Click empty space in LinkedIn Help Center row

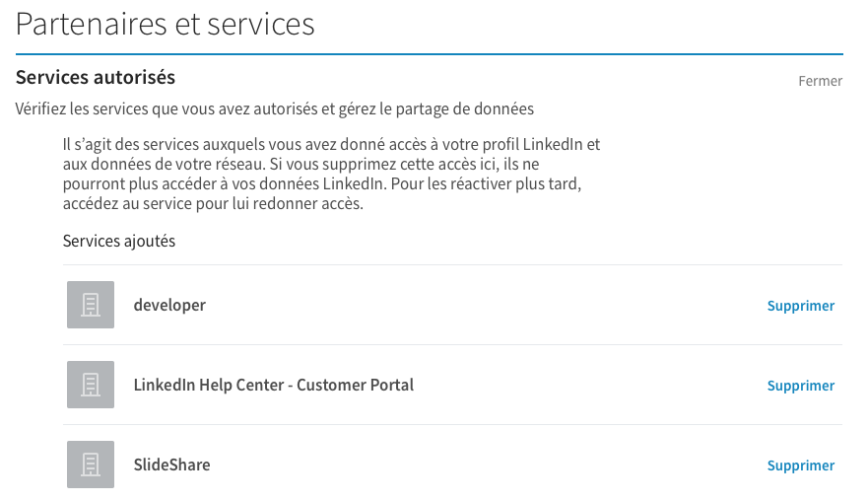[587, 385]
